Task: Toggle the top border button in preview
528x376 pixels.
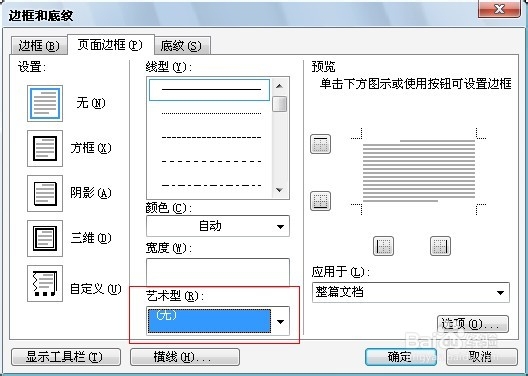Action: point(320,144)
